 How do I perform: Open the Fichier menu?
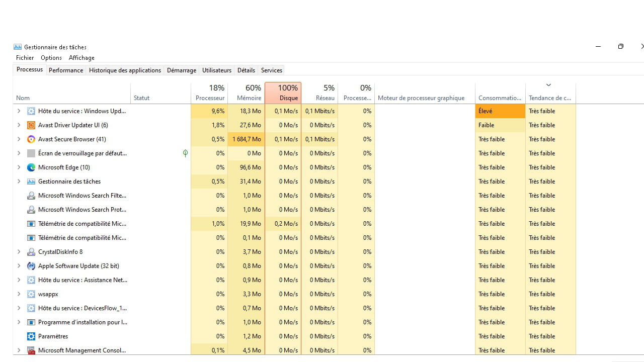[25, 58]
